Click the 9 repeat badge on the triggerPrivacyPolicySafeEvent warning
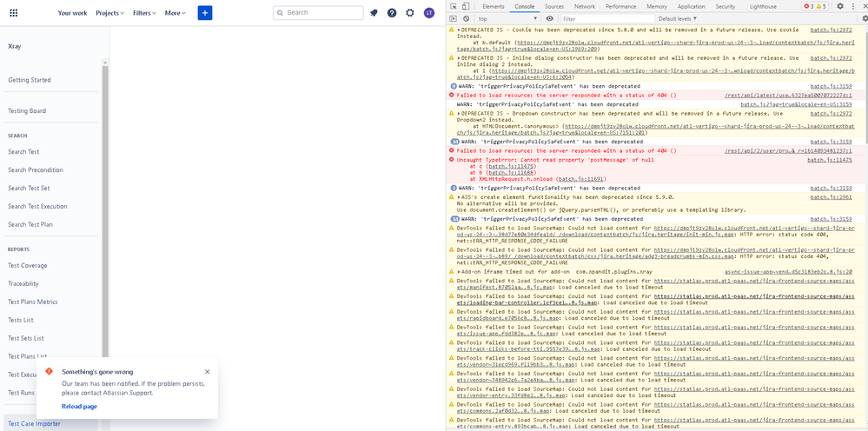 point(454,86)
